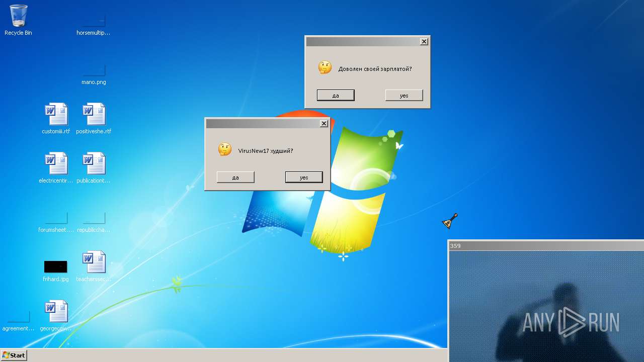The width and height of the screenshot is (644, 362).
Task: Close the 'Доволен своей зарплатой?' dialog
Action: 424,41
